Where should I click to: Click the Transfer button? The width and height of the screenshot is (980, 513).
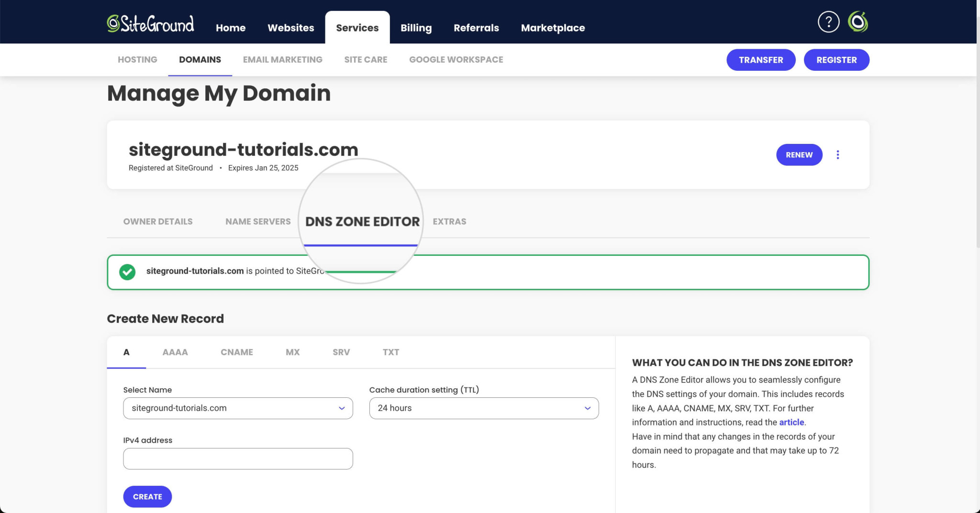[761, 60]
